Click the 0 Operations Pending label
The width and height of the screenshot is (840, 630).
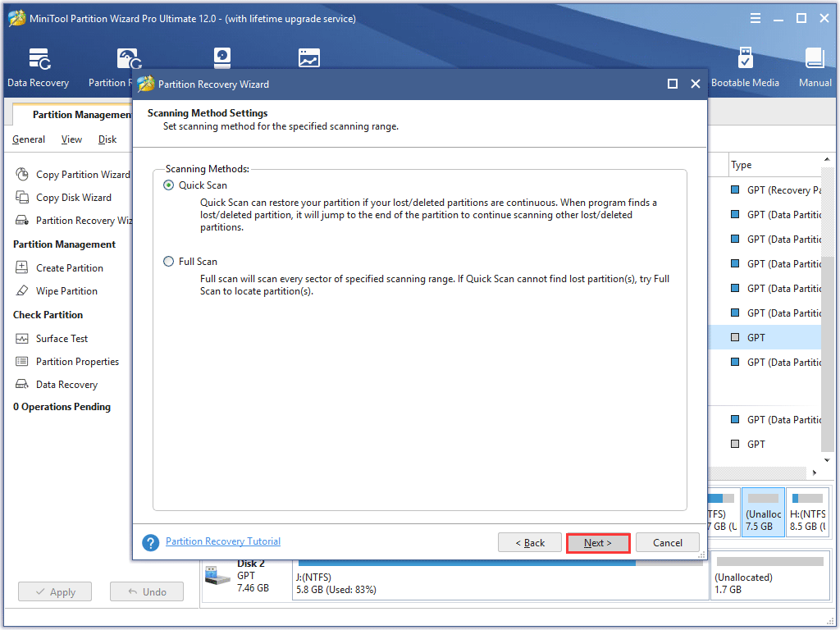(x=62, y=407)
